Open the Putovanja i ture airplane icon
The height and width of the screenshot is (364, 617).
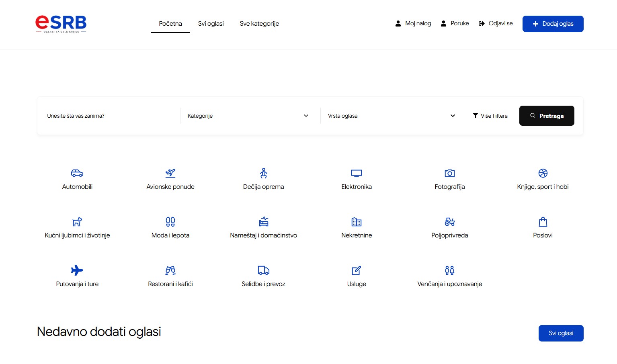[77, 270]
